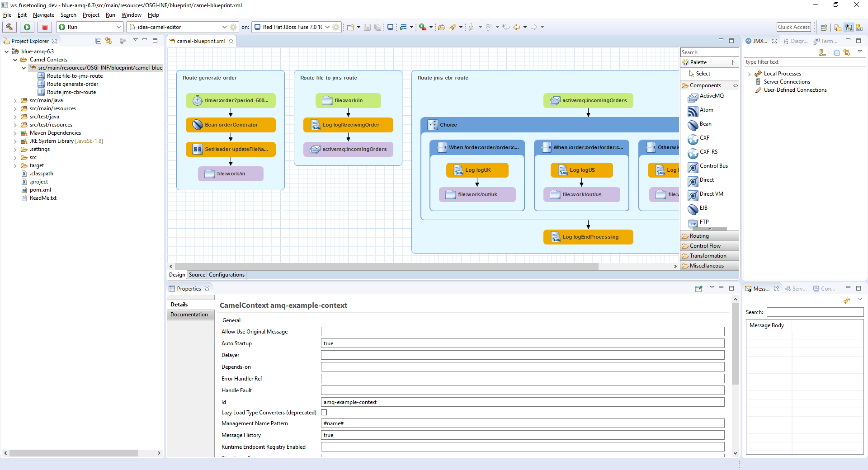Open the idea-camel-editor launch configuration dropdown
Viewport: 868px width, 470px height.
(224, 27)
